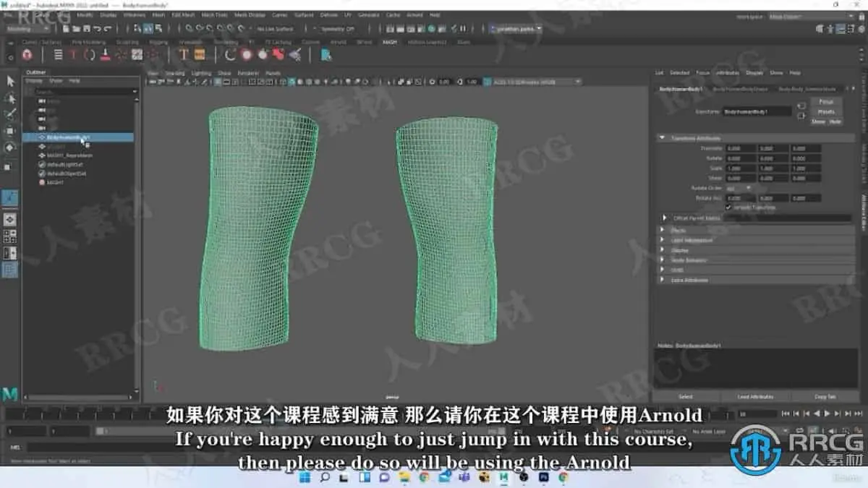Open the viewport Shading menu
Screen dimensions: 868x488
174,73
